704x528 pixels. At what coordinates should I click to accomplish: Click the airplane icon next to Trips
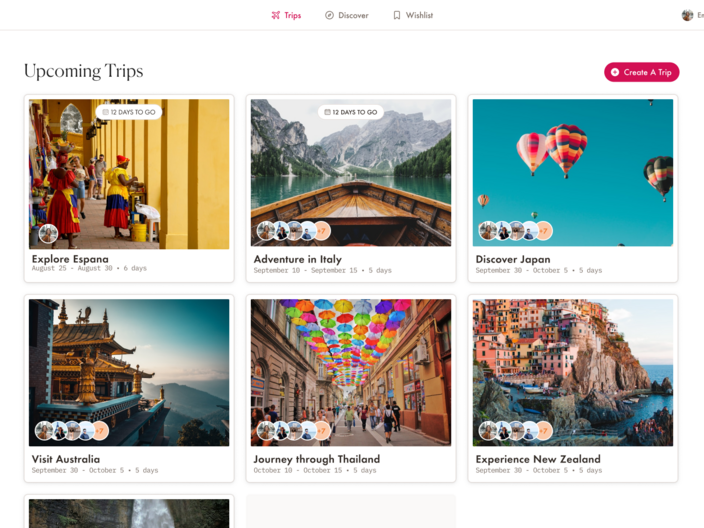tap(276, 15)
